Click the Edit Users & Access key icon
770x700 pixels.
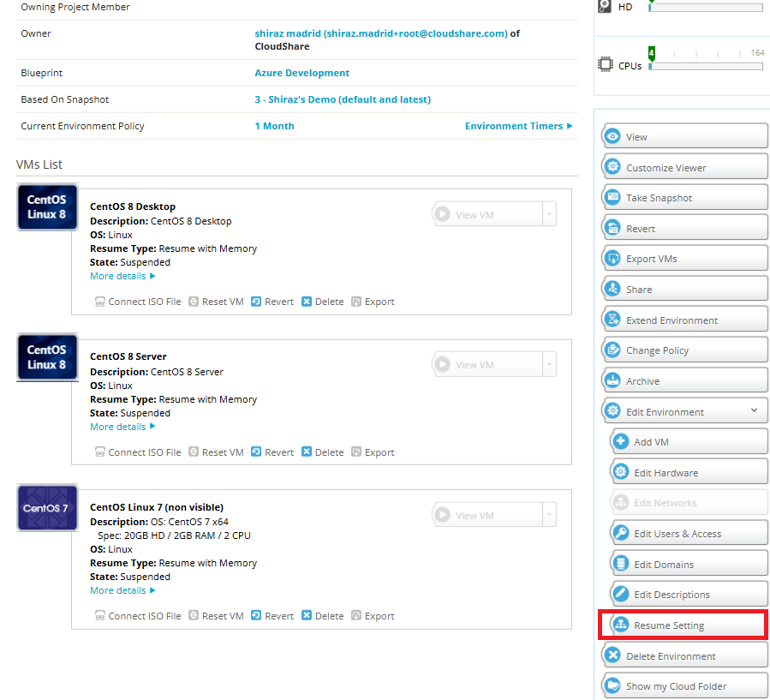[621, 533]
